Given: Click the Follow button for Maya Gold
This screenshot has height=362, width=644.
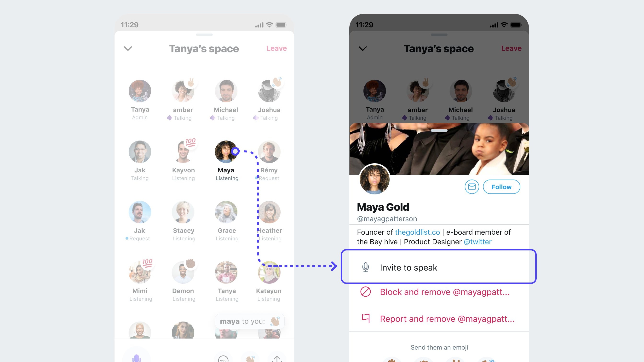Looking at the screenshot, I should pos(502,186).
